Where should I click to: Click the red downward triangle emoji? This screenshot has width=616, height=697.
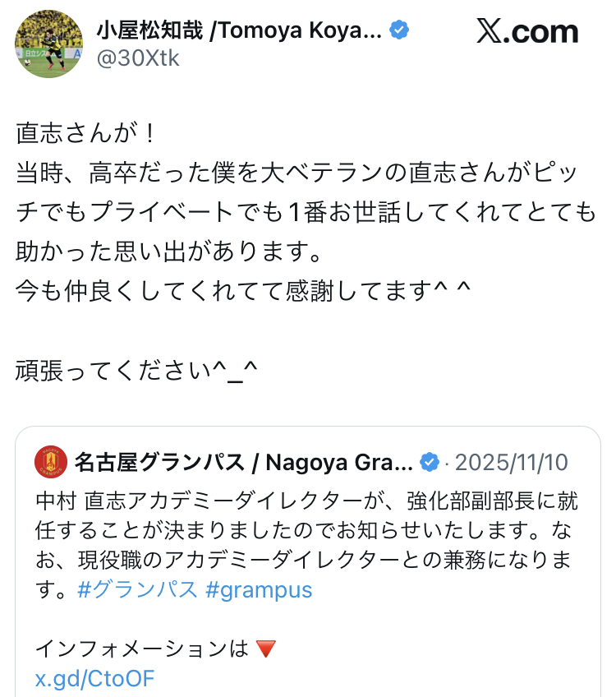click(x=265, y=649)
